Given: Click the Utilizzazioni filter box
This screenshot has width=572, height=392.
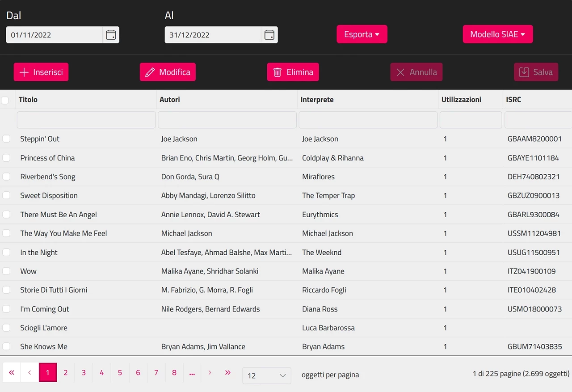Looking at the screenshot, I should [x=471, y=120].
